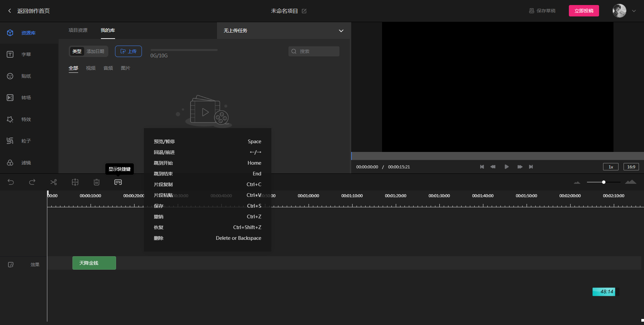Viewport: 644px width, 325px height.
Task: Click the redo arrow in timeline toolbar
Action: 32,182
